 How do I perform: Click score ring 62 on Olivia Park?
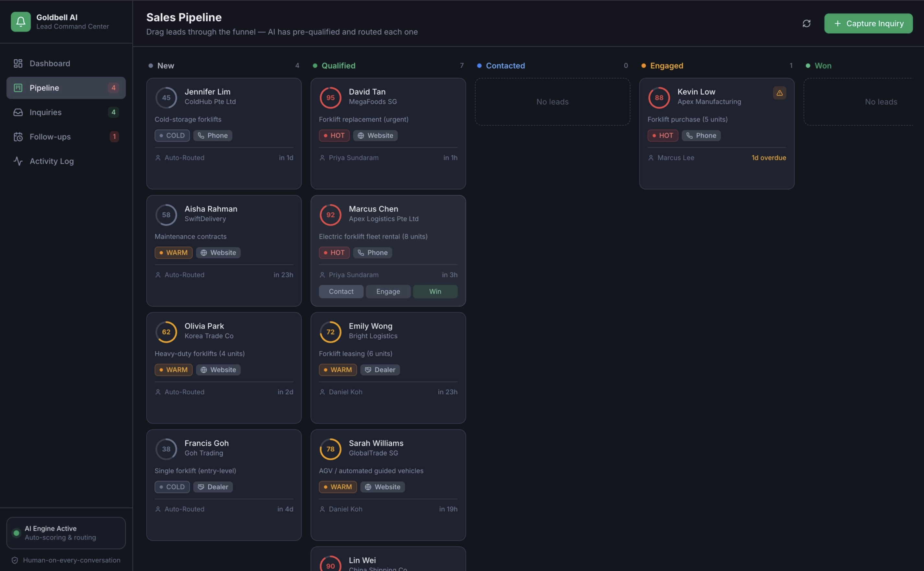[166, 332]
